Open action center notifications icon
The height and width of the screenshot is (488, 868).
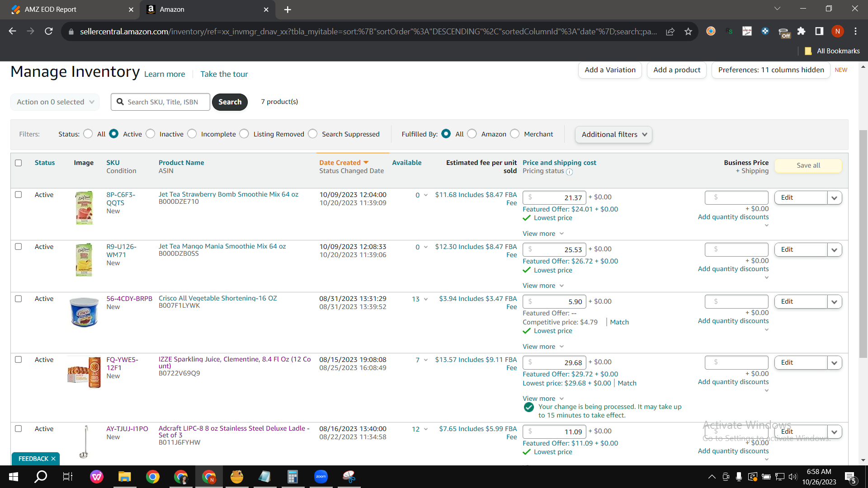pos(850,477)
